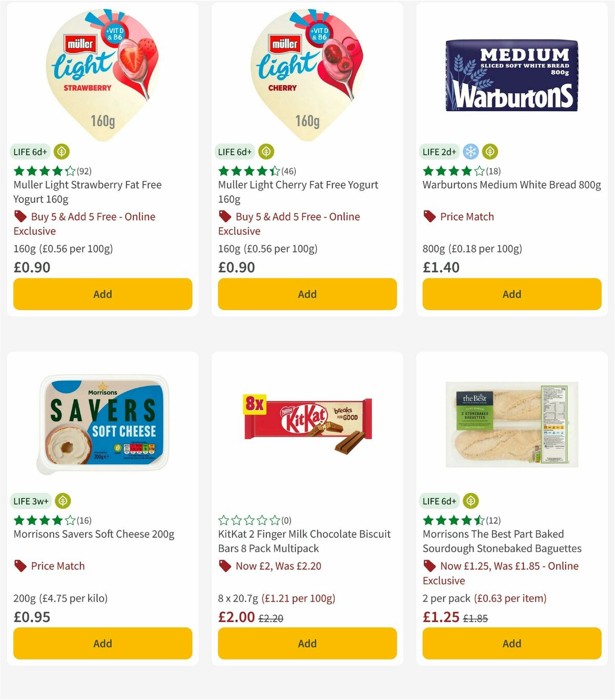Click the promotion tag icon on the baguettes offer
Screen dimensions: 615x700
pyautogui.click(x=428, y=566)
